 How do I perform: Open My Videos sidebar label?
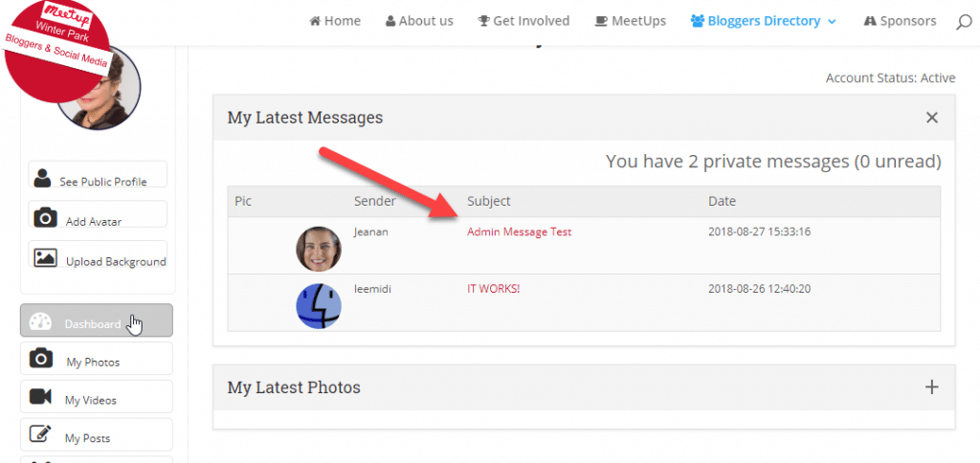coord(91,401)
